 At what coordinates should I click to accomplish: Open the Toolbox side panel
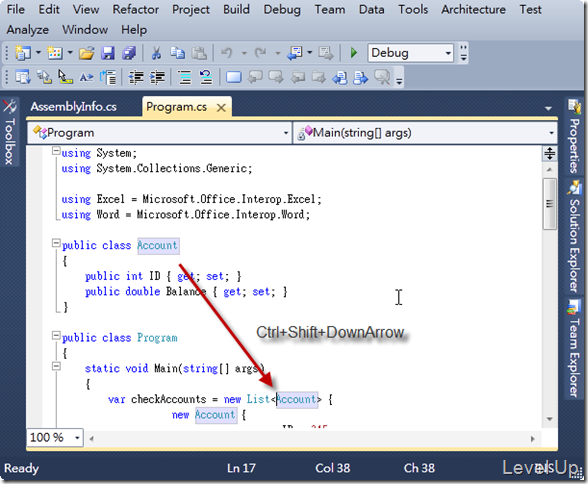tap(9, 133)
